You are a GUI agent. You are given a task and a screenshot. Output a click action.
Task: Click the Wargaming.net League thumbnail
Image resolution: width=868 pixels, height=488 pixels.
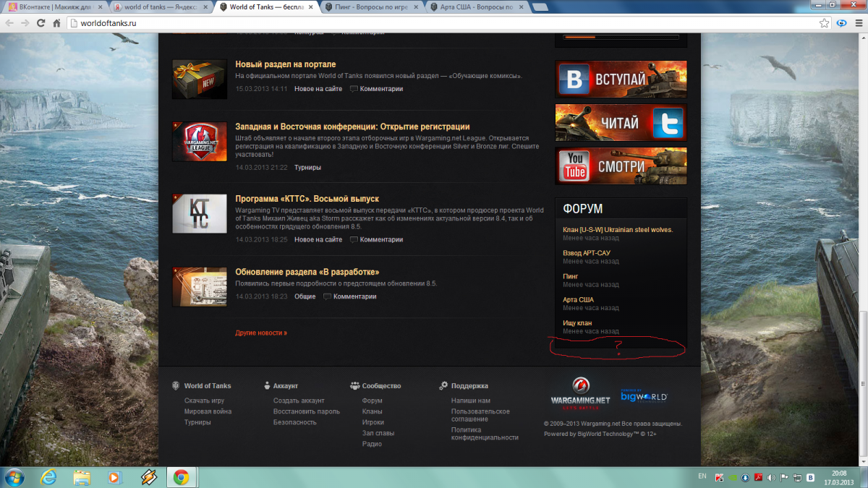pos(200,141)
